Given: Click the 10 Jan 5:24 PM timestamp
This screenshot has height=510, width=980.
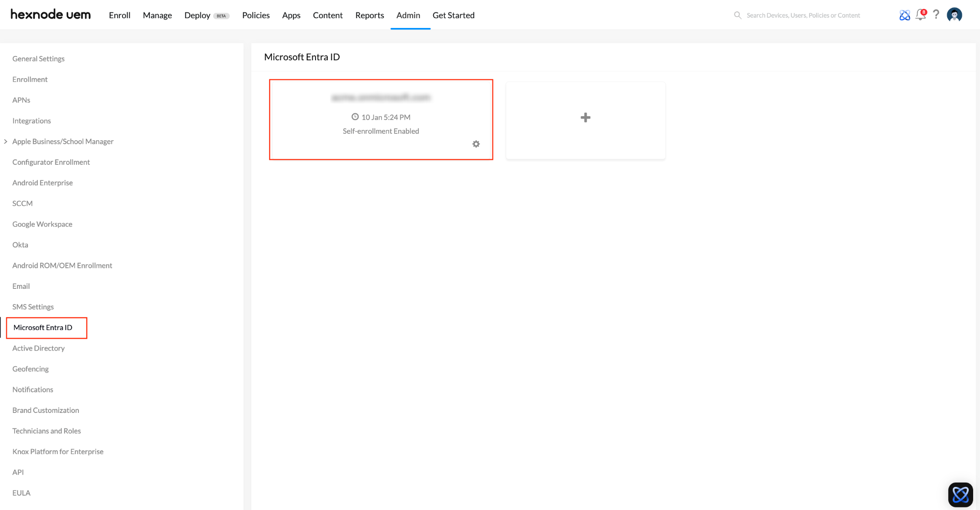Looking at the screenshot, I should point(386,117).
